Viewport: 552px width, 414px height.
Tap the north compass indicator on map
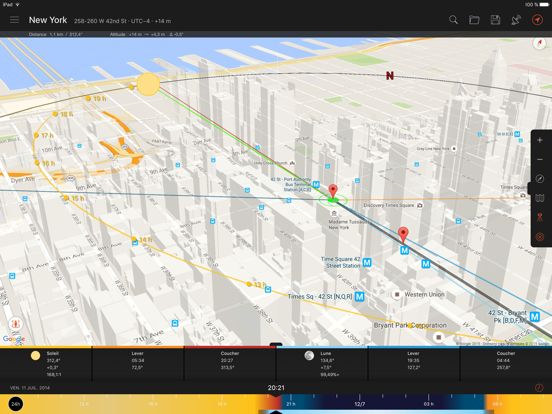pyautogui.click(x=539, y=44)
